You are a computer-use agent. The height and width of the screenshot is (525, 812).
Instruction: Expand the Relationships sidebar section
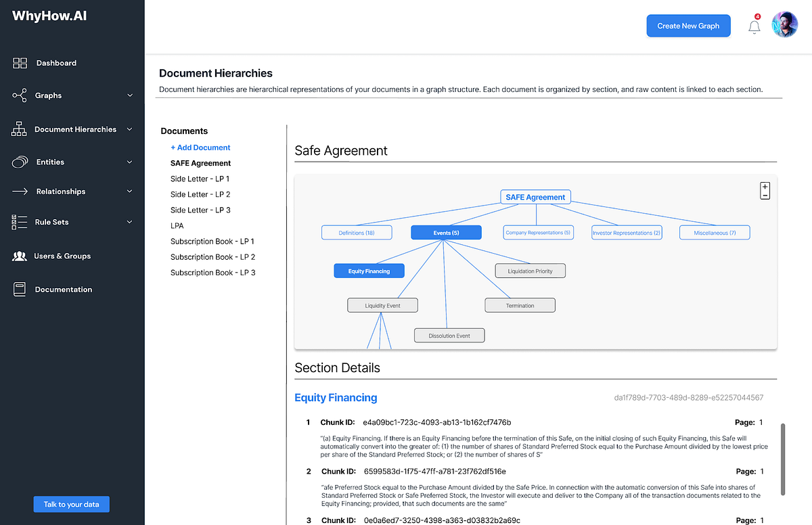pos(129,191)
